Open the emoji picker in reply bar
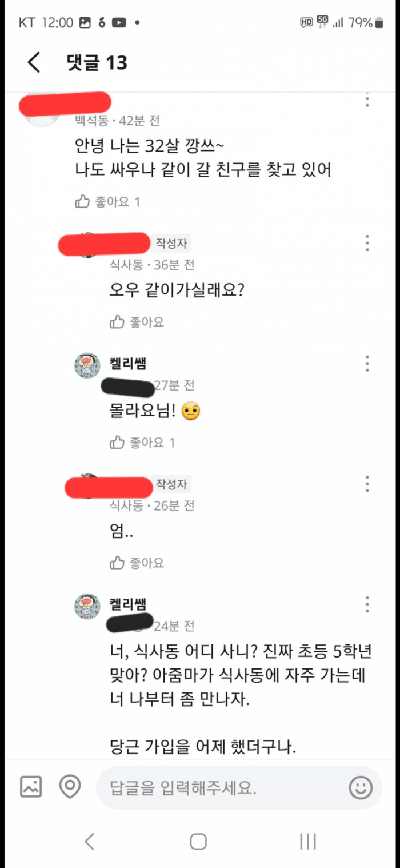 pyautogui.click(x=361, y=789)
